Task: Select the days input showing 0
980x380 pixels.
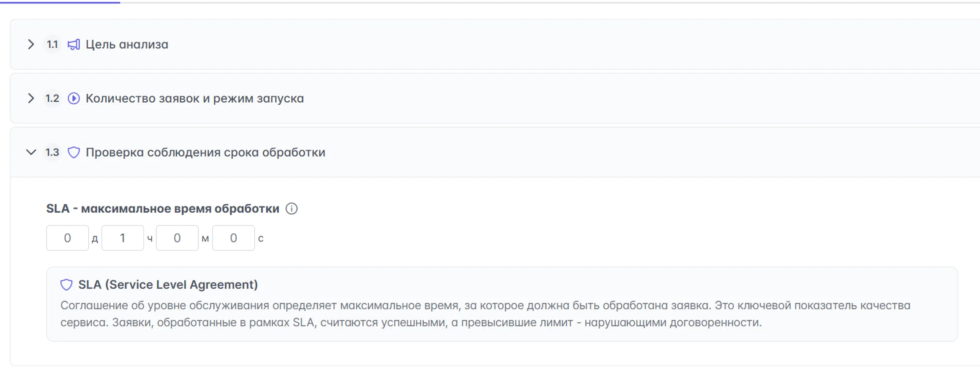Action: [x=67, y=238]
